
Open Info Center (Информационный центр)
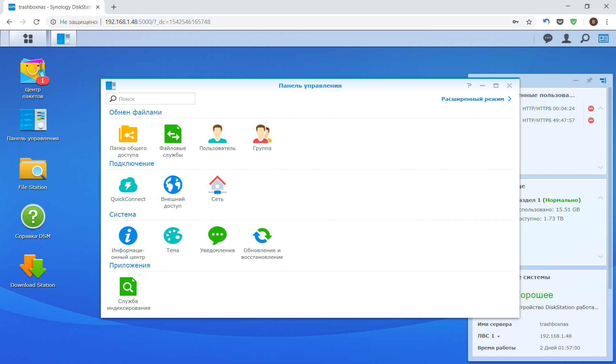[128, 243]
